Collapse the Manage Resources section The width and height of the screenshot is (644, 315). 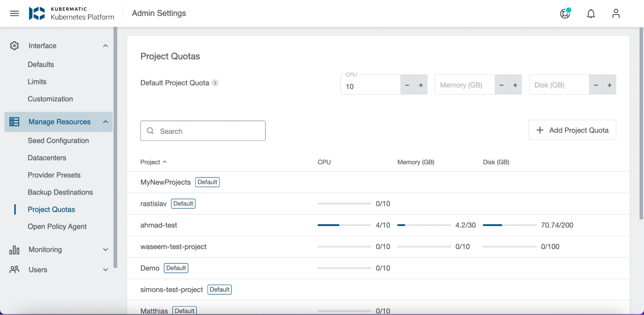click(105, 122)
